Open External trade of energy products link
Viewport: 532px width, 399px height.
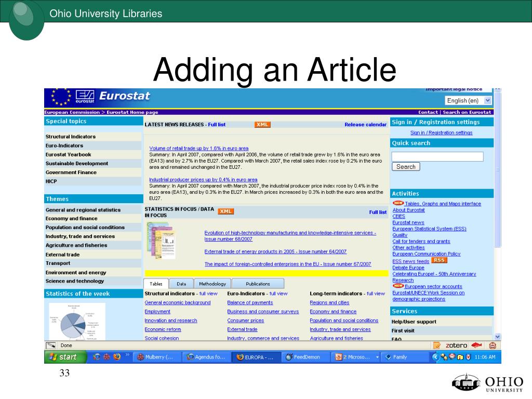(275, 251)
